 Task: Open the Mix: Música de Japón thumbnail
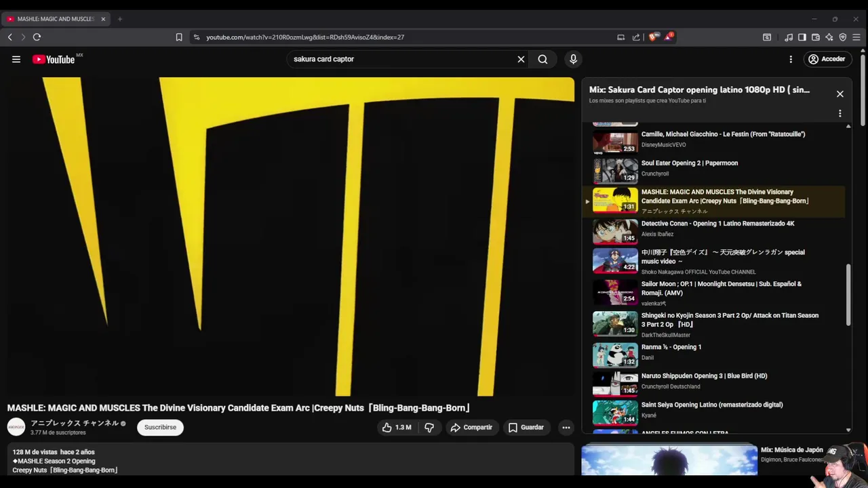669,460
